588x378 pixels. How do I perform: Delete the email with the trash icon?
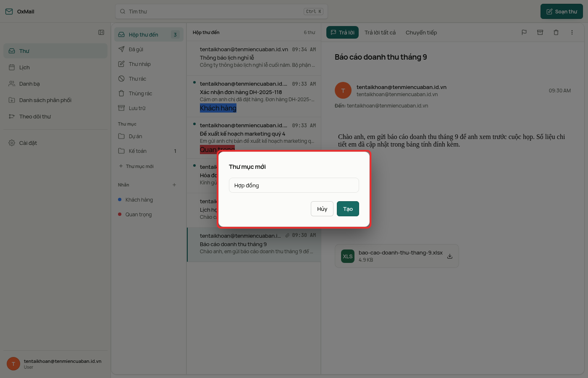pyautogui.click(x=556, y=32)
